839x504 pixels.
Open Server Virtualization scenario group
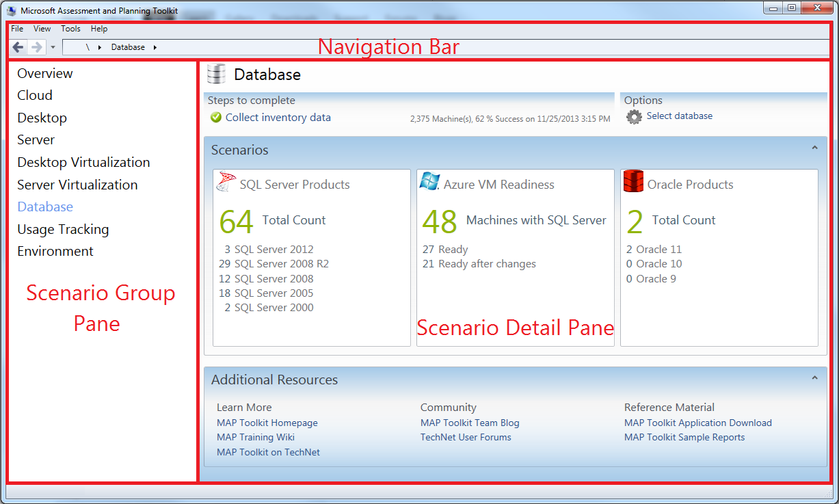point(78,185)
